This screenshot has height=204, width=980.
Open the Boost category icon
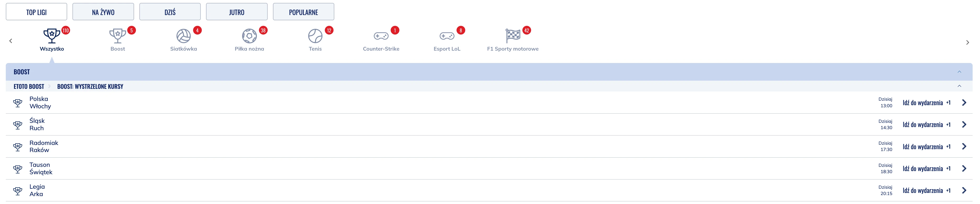click(117, 36)
